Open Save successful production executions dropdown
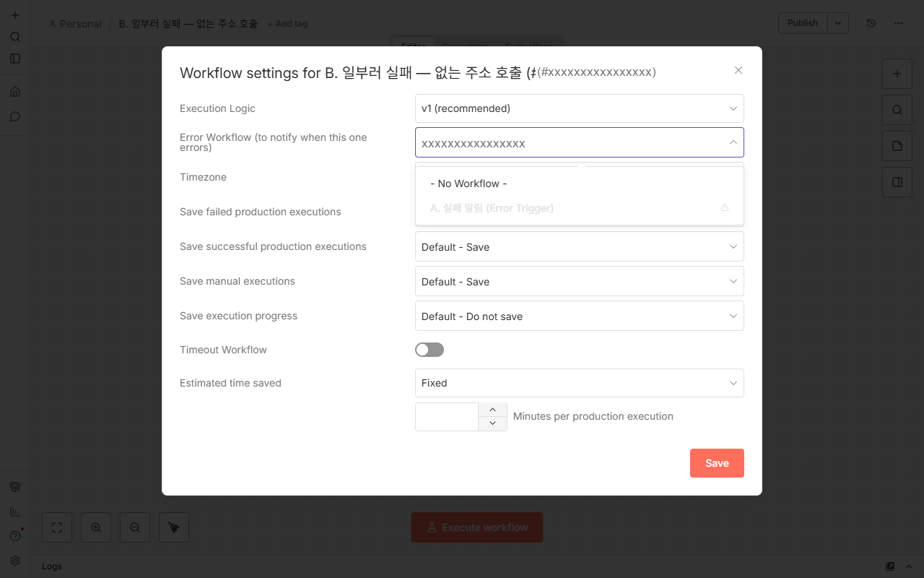This screenshot has width=924, height=578. 579,247
